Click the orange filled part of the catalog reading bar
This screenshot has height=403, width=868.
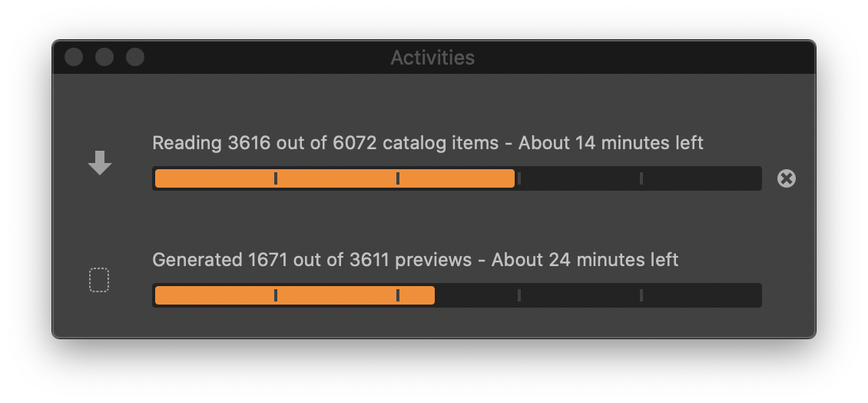tap(334, 178)
